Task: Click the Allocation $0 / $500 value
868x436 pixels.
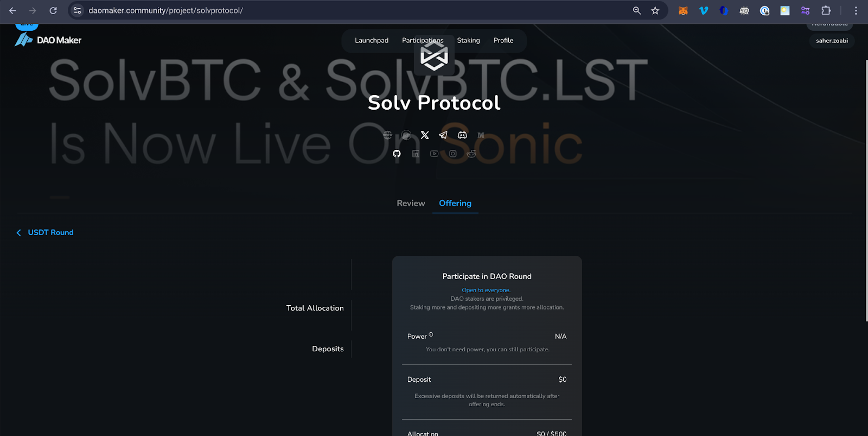Action: pos(551,433)
